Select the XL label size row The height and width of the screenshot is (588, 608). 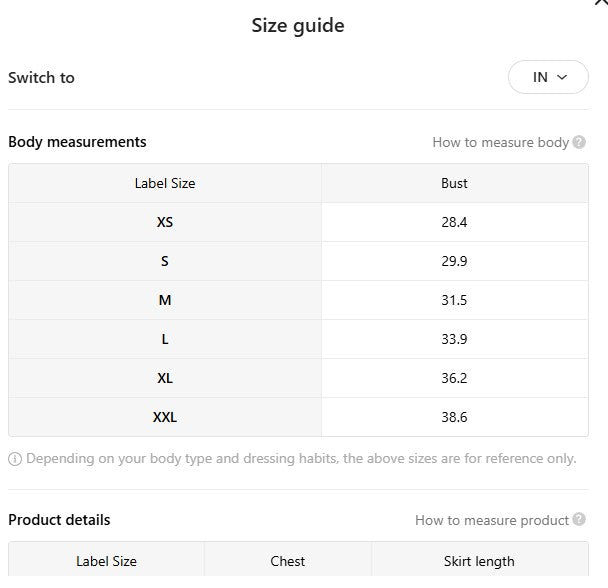[165, 378]
